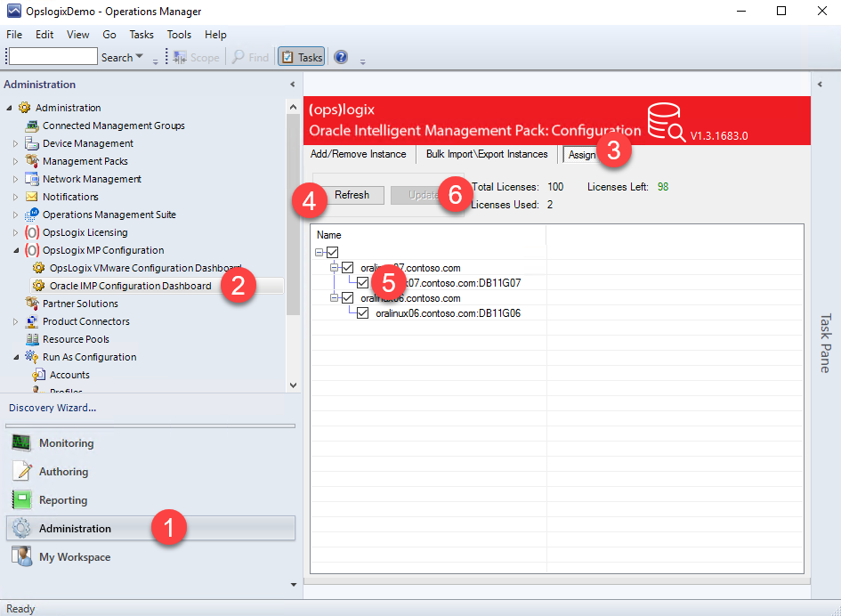841x616 pixels.
Task: Click the Connected Management Groups icon
Action: pos(32,126)
